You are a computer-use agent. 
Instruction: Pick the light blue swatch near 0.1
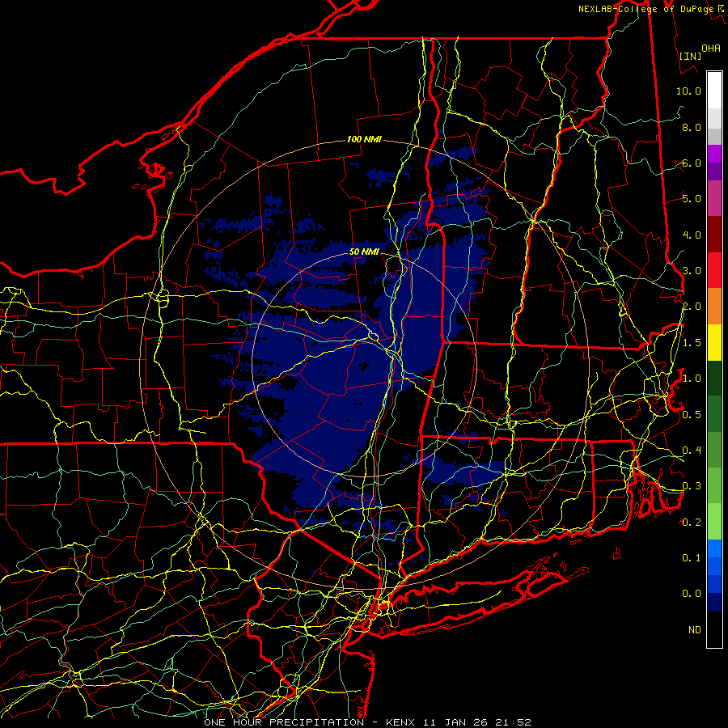coord(714,548)
